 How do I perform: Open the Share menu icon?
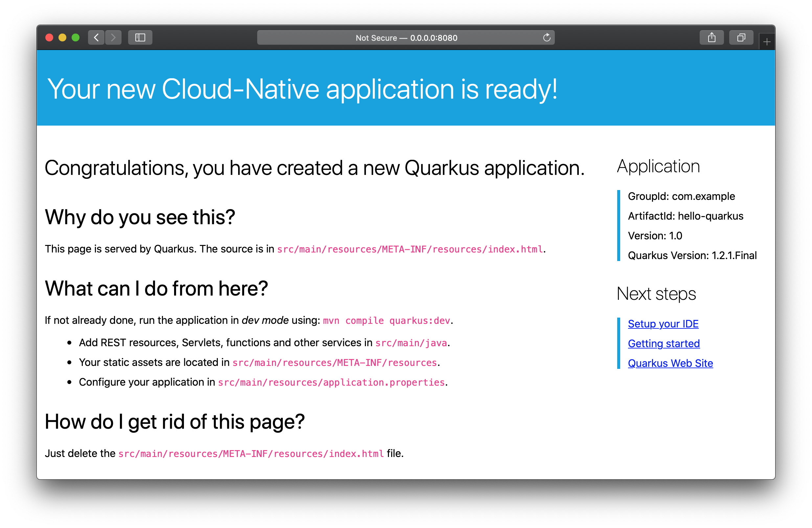711,37
